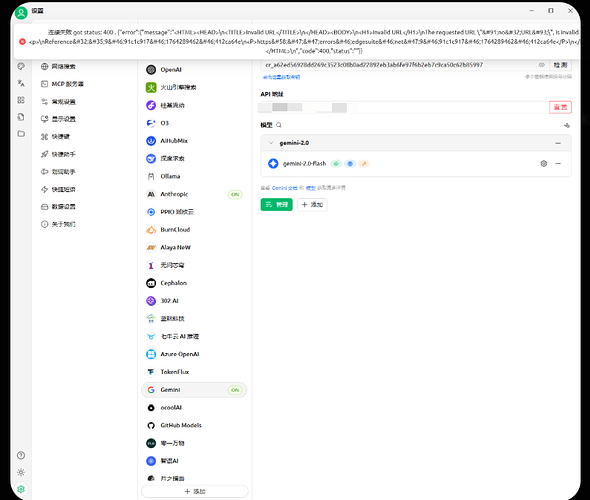Click the model health check icon
This screenshot has height=500, width=590.
(x=567, y=125)
